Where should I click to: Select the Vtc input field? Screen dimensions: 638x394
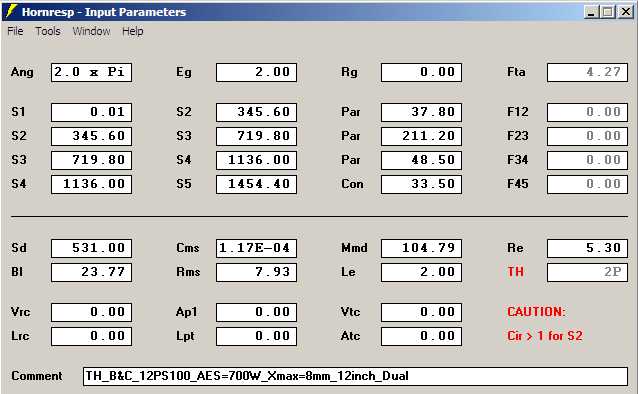[421, 312]
